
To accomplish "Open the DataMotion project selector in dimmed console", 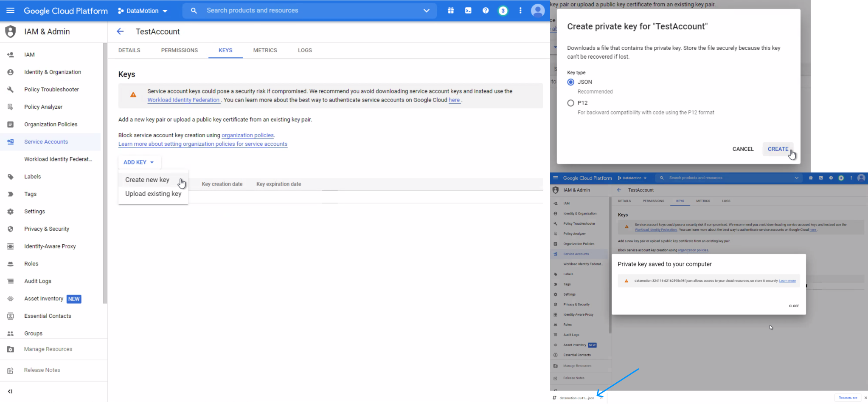I will coord(632,178).
